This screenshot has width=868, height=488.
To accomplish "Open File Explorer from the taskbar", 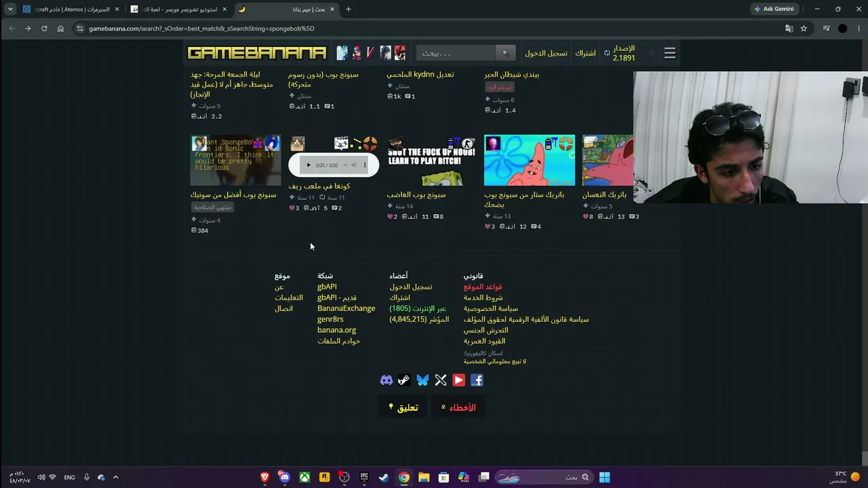I will tap(424, 477).
